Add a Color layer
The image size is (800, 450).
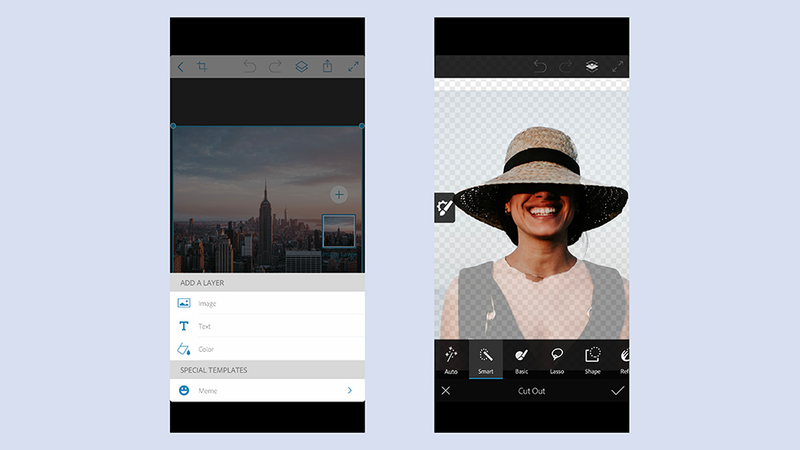(x=267, y=349)
